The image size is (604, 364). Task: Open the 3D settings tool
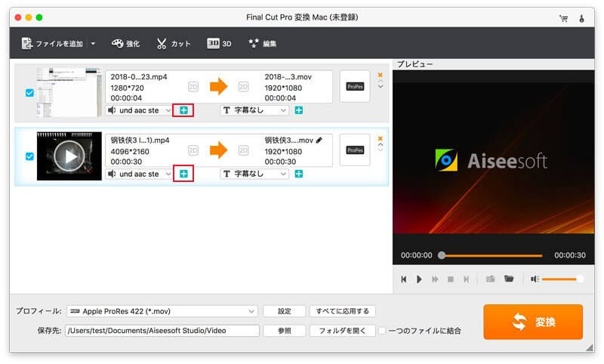(219, 44)
